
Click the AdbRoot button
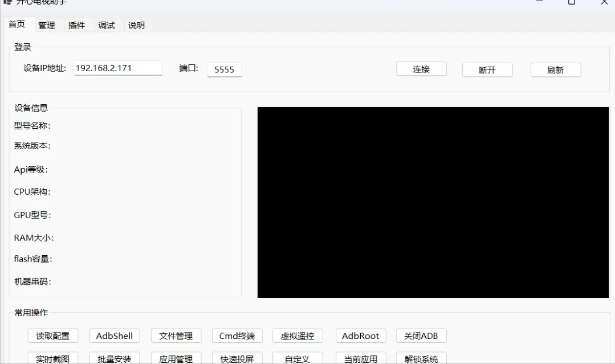click(x=361, y=336)
